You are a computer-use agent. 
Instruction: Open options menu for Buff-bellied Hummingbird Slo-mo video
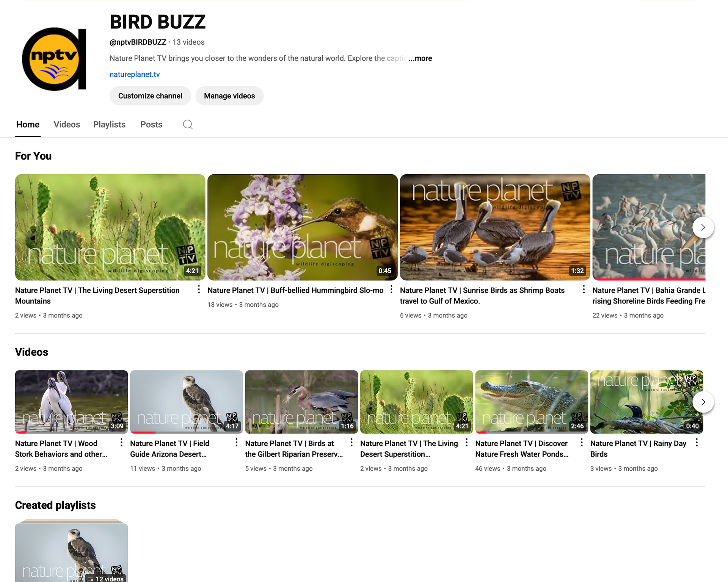pyautogui.click(x=391, y=290)
